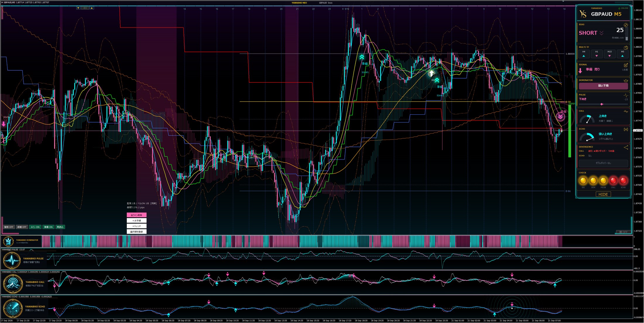Click the 全ライン削除 button

pyautogui.click(x=136, y=215)
